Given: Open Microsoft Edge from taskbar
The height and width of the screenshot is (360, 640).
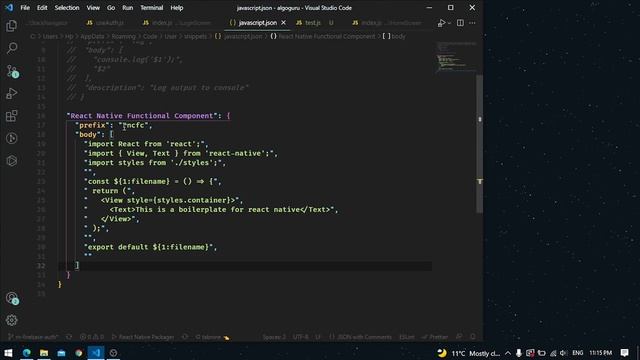Looking at the screenshot, I should click(27, 353).
